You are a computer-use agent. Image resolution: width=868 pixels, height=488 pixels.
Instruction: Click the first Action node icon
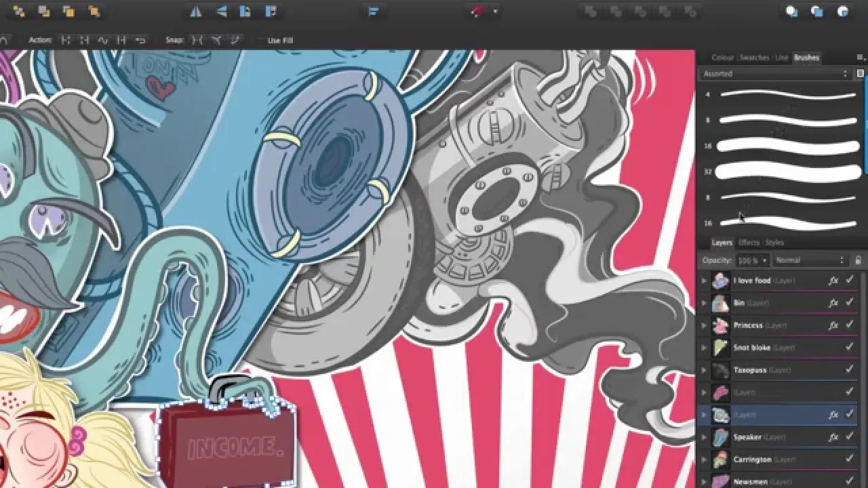pyautogui.click(x=66, y=41)
